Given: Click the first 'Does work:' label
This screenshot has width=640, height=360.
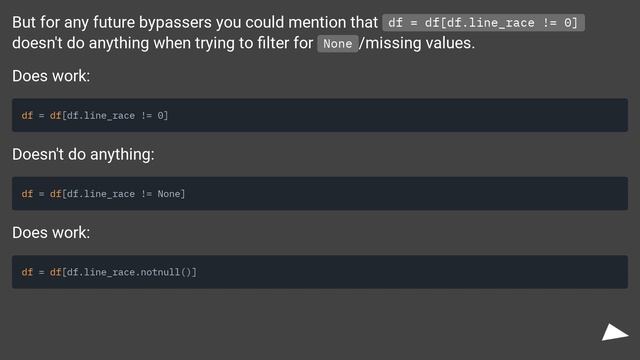Looking at the screenshot, I should point(51,76).
